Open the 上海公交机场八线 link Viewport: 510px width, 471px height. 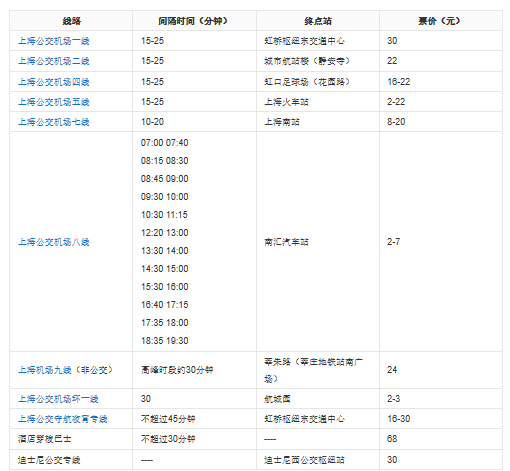tap(54, 242)
